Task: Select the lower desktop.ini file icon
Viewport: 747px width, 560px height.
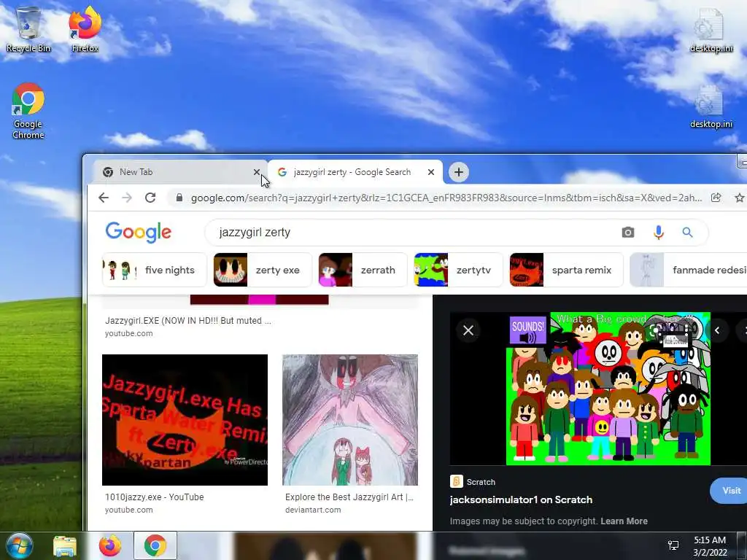Action: (x=711, y=106)
